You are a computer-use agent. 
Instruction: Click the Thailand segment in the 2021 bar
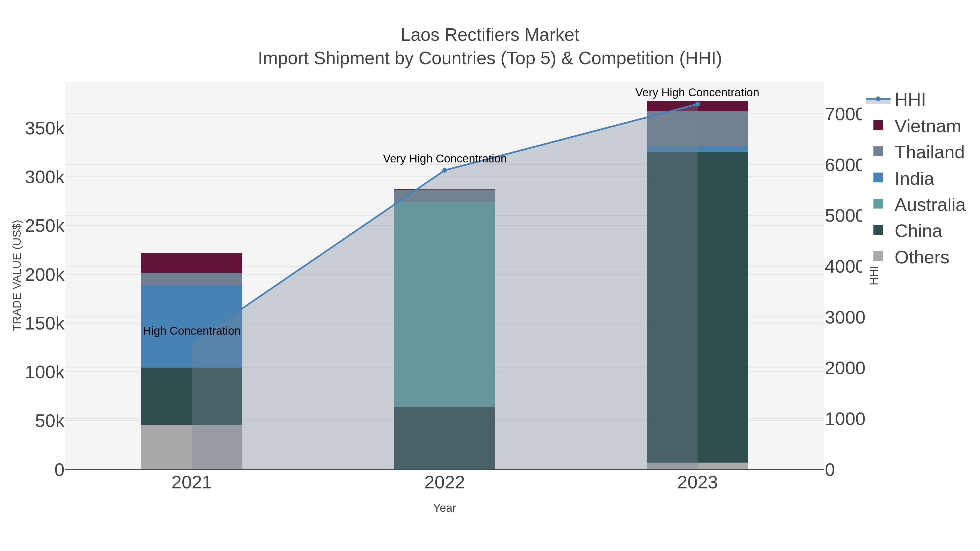(192, 279)
